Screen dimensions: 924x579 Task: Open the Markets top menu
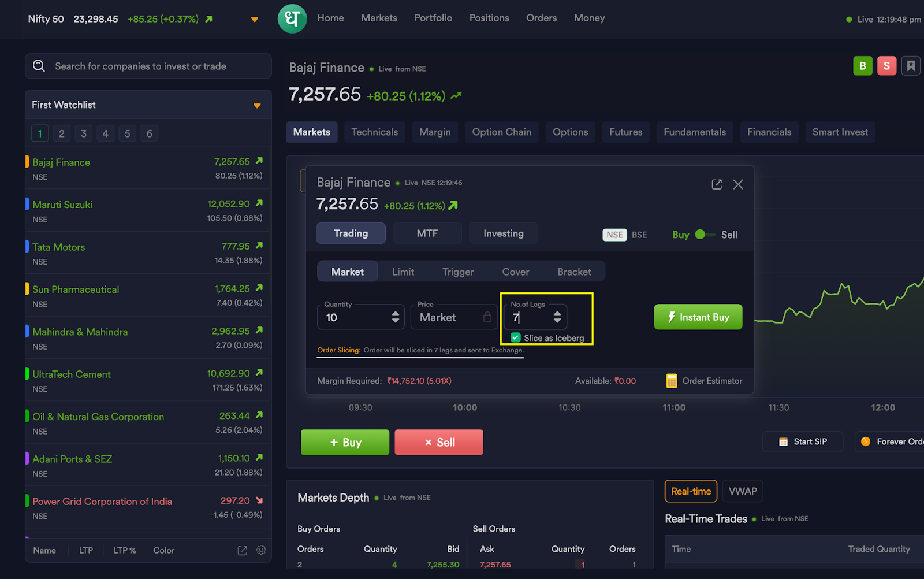(379, 18)
